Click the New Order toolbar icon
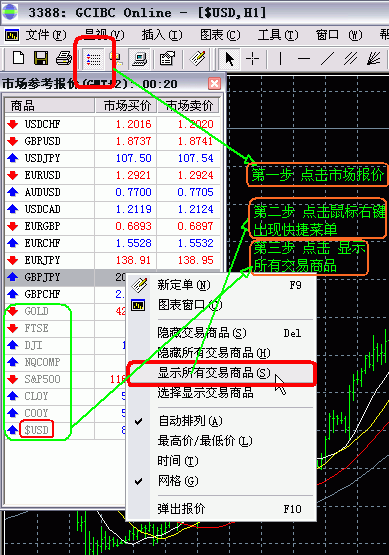This screenshot has height=555, width=389. pyautogui.click(x=198, y=58)
